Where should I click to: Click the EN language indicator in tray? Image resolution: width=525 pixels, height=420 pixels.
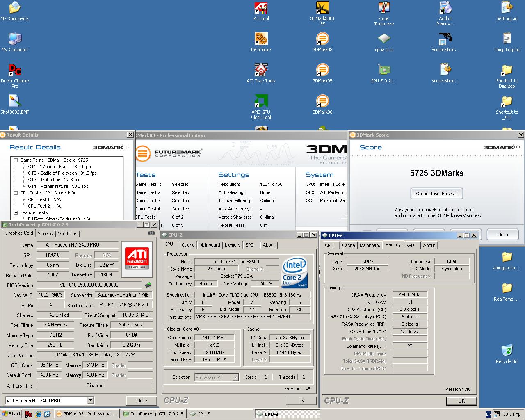click(x=488, y=414)
